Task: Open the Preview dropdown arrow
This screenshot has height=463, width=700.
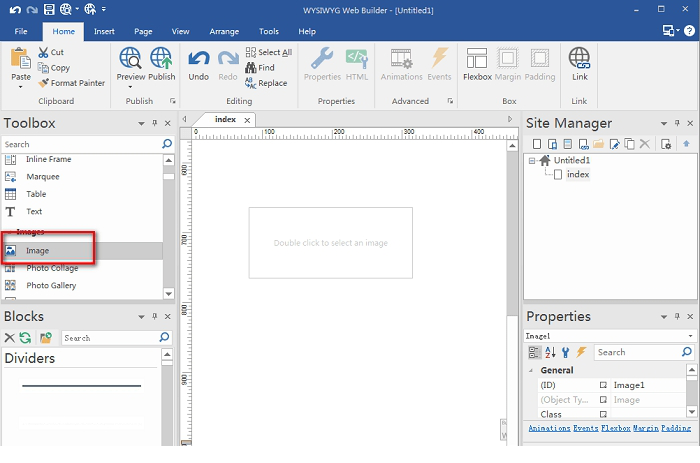Action: point(130,87)
